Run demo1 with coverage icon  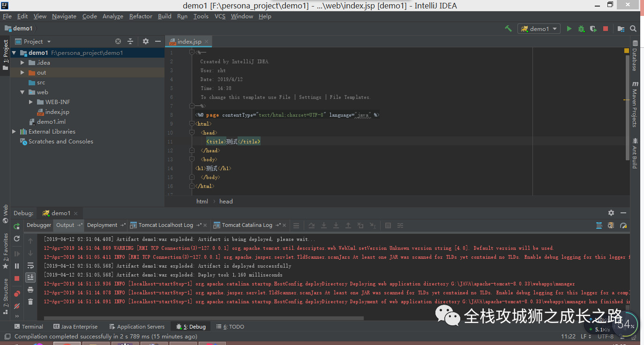[x=593, y=29]
